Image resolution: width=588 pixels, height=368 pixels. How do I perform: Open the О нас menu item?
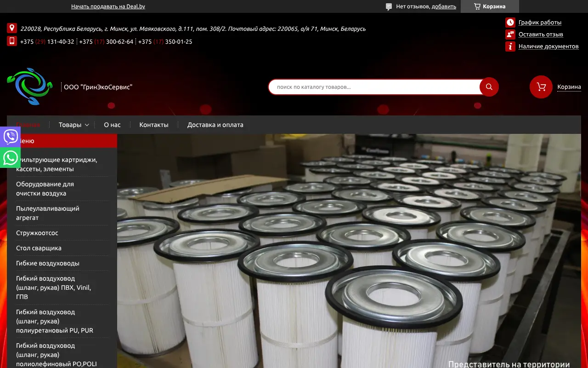pyautogui.click(x=112, y=125)
